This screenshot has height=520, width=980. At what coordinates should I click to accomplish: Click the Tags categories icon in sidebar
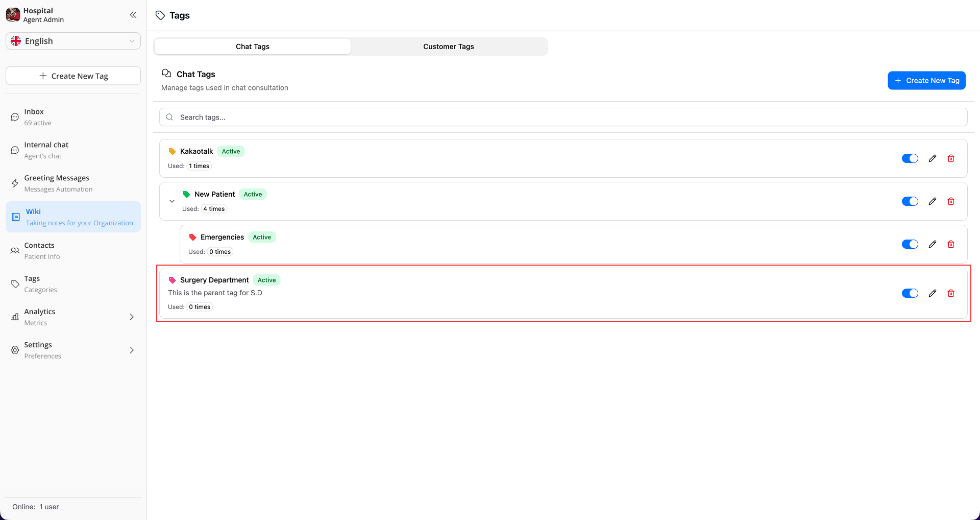[x=14, y=283]
